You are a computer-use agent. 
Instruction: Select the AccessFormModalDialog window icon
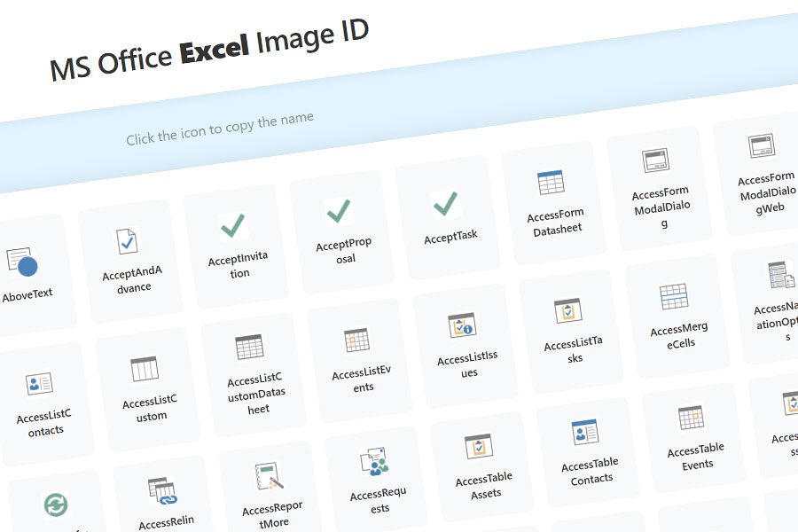(x=655, y=160)
